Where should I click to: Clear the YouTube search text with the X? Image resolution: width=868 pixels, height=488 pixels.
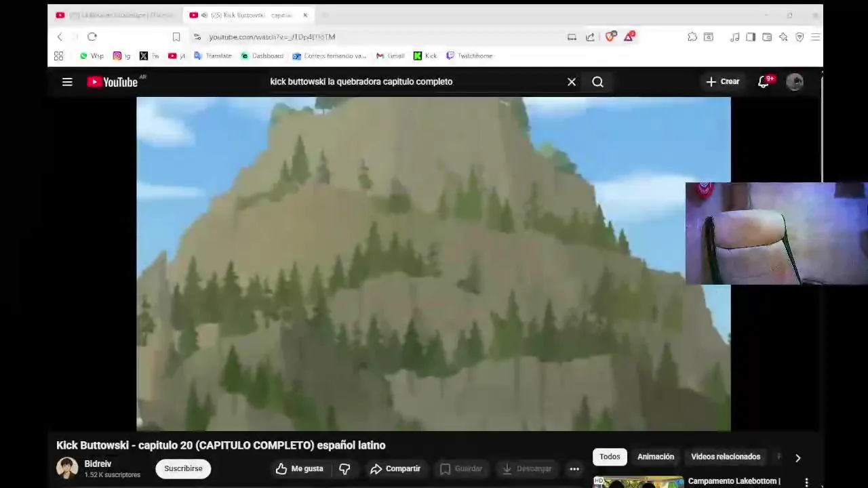pyautogui.click(x=572, y=82)
